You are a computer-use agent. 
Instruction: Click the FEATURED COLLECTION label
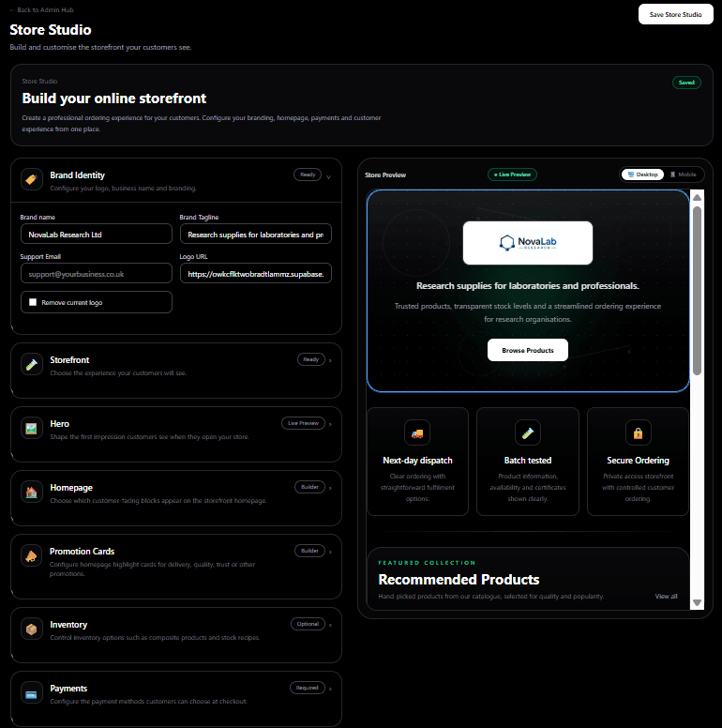427,563
